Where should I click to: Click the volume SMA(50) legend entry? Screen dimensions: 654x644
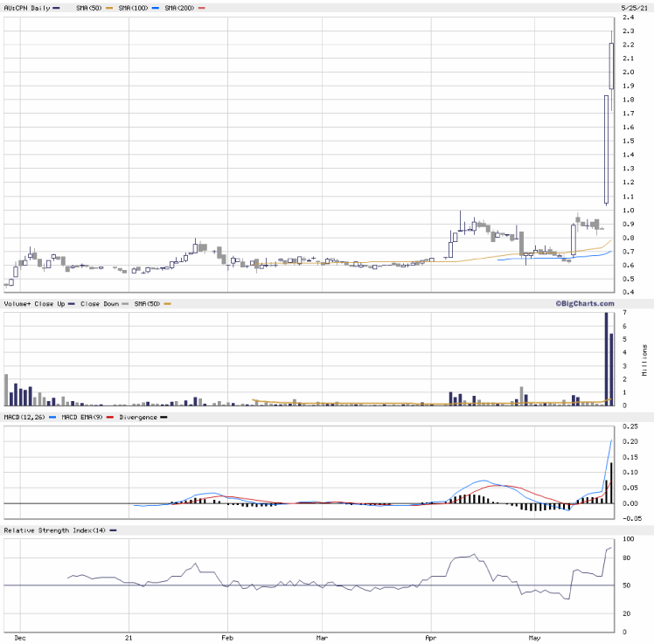[x=143, y=303]
